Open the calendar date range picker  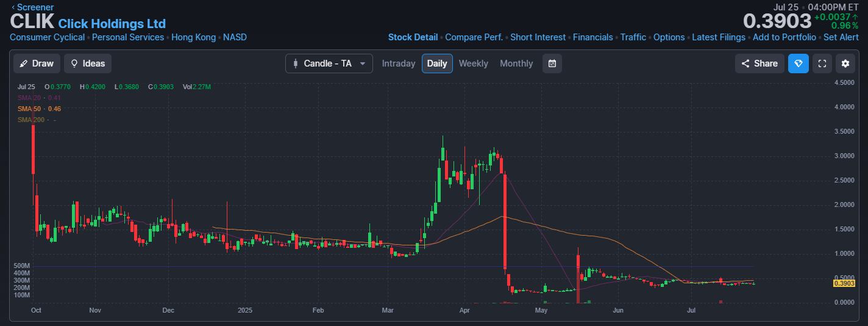tap(552, 63)
